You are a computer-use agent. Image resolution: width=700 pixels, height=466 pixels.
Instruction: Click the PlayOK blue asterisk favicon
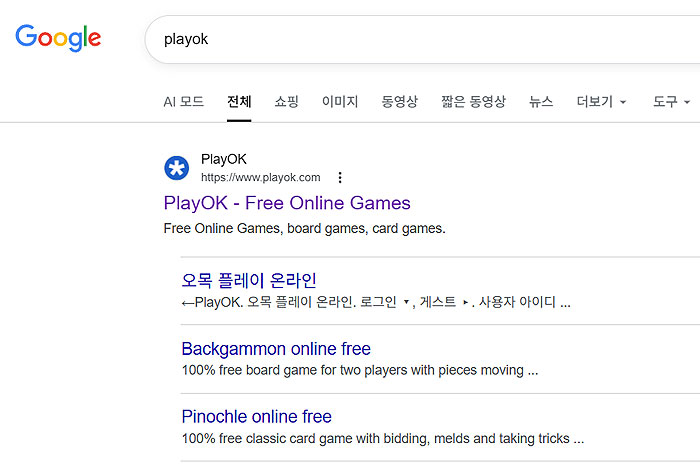tap(176, 168)
